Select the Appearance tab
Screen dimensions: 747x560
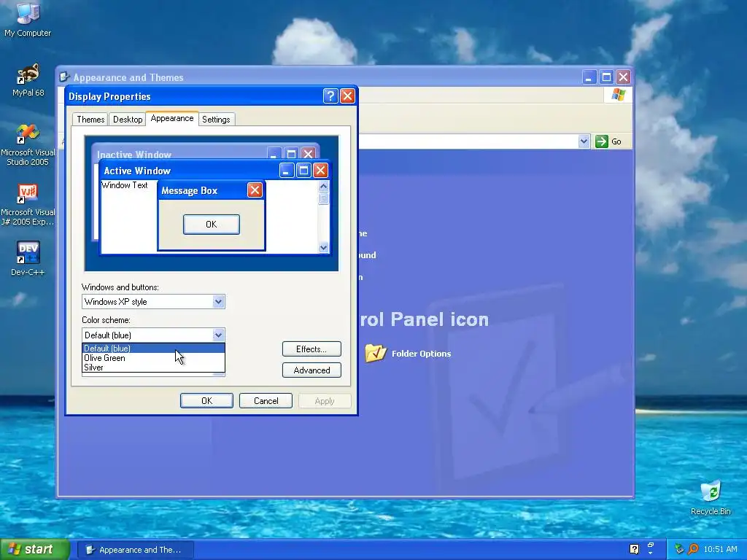point(172,118)
